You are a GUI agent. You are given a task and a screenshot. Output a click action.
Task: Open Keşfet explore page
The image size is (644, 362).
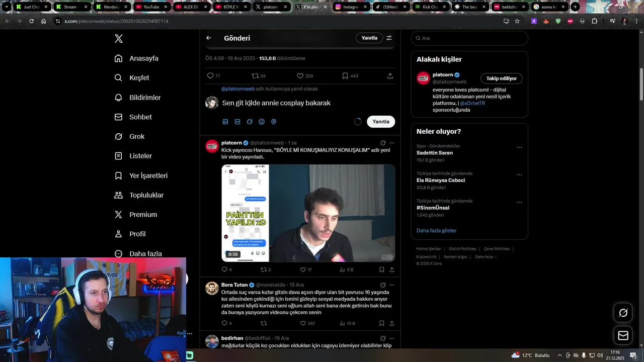(x=132, y=78)
